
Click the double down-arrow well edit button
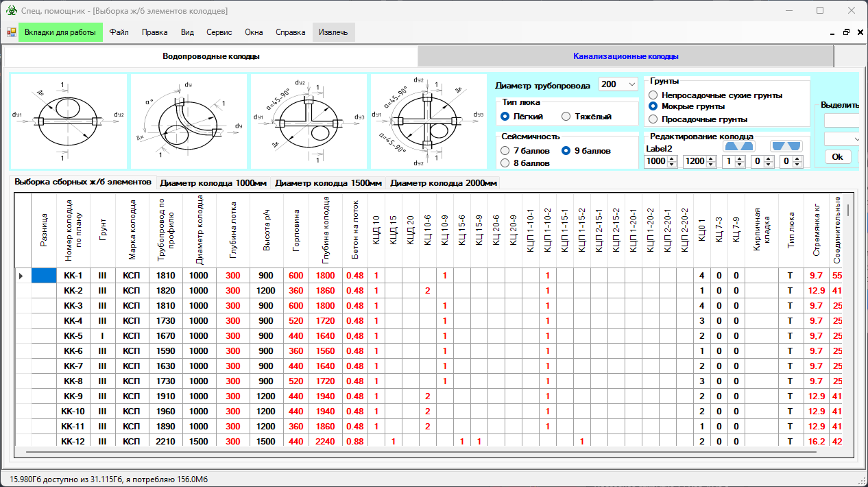786,146
